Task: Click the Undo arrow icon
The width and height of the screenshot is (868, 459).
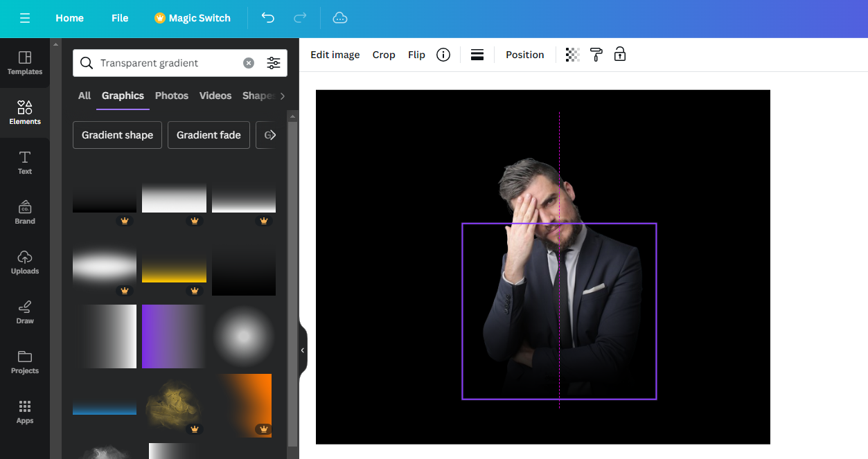Action: click(268, 18)
